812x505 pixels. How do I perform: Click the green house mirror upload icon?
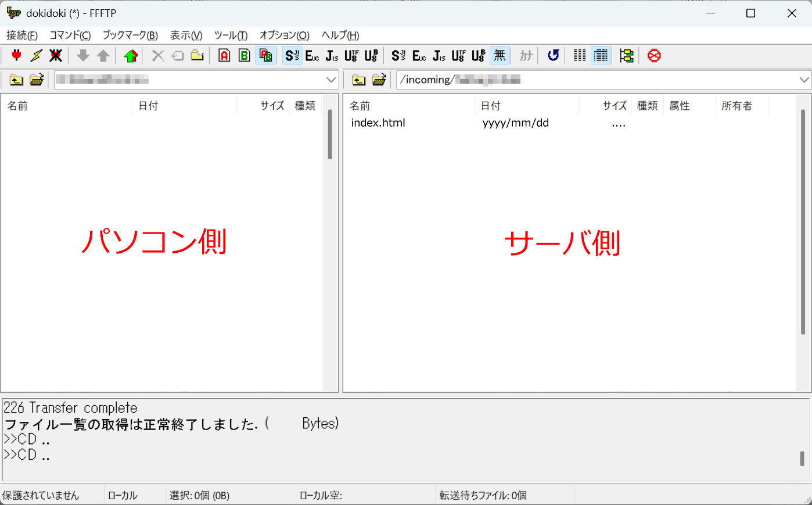pyautogui.click(x=131, y=56)
